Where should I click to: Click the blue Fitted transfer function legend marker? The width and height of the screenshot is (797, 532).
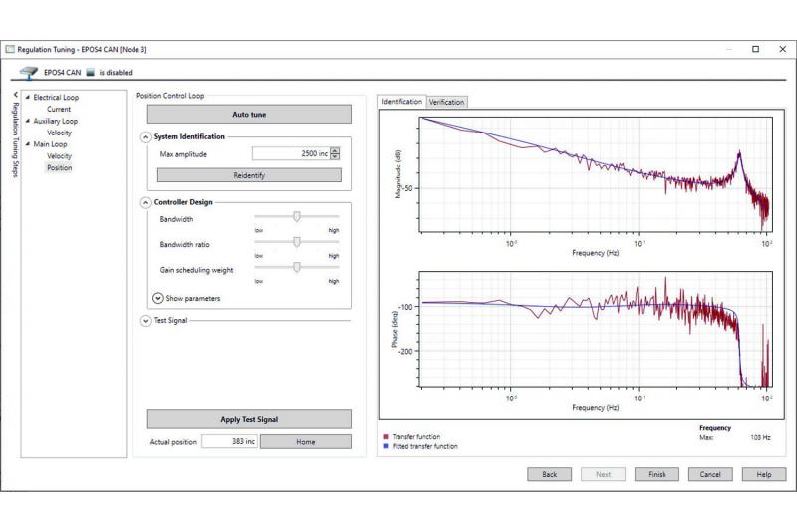click(x=385, y=446)
